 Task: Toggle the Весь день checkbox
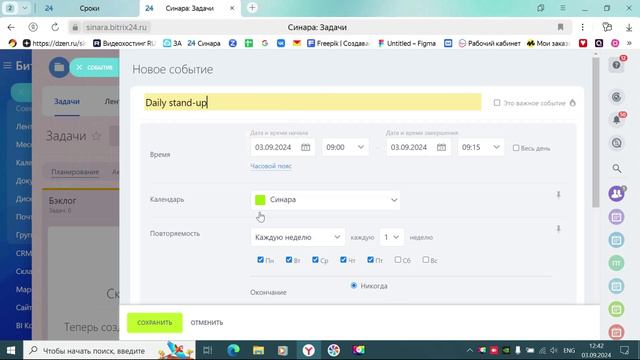[x=516, y=148]
